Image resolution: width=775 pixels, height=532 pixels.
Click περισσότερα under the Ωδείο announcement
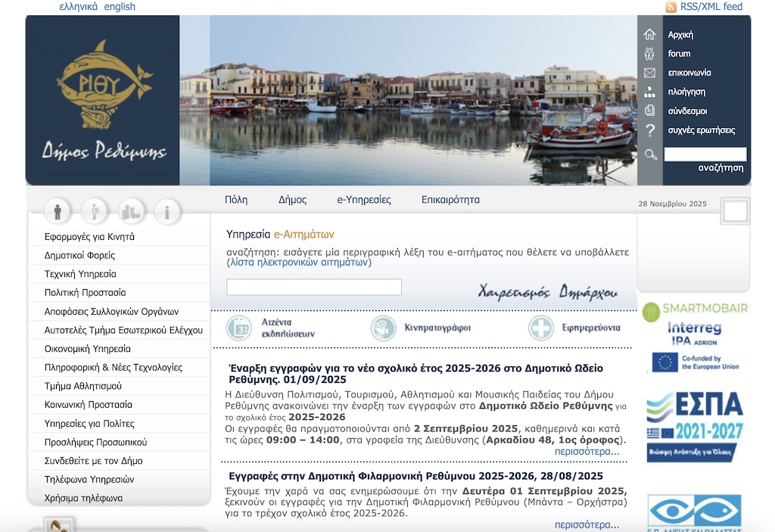(x=587, y=452)
